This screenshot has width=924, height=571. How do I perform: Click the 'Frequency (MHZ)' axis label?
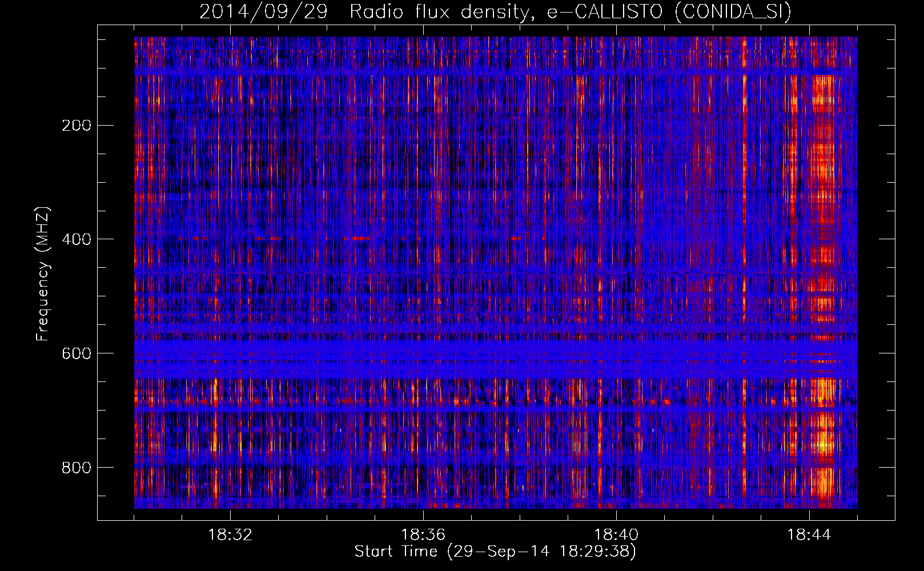coord(43,274)
